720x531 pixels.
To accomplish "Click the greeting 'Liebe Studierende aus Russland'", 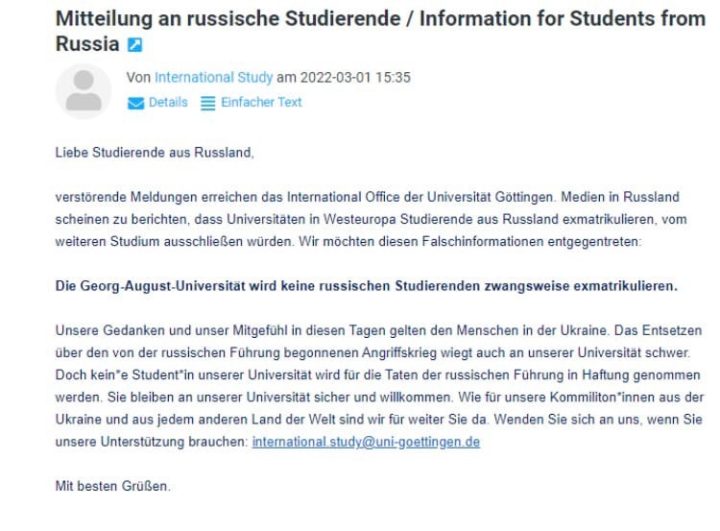I will [154, 153].
